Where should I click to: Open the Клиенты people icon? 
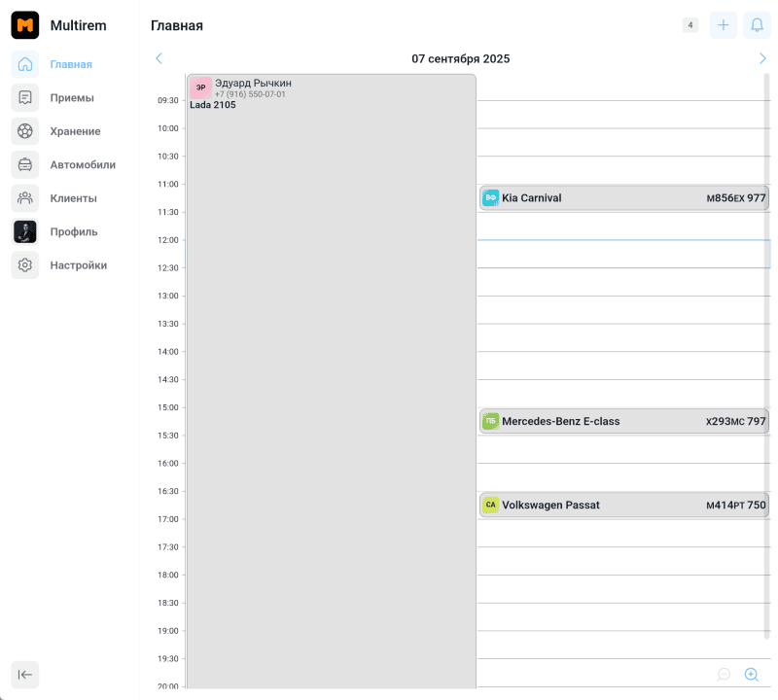25,198
